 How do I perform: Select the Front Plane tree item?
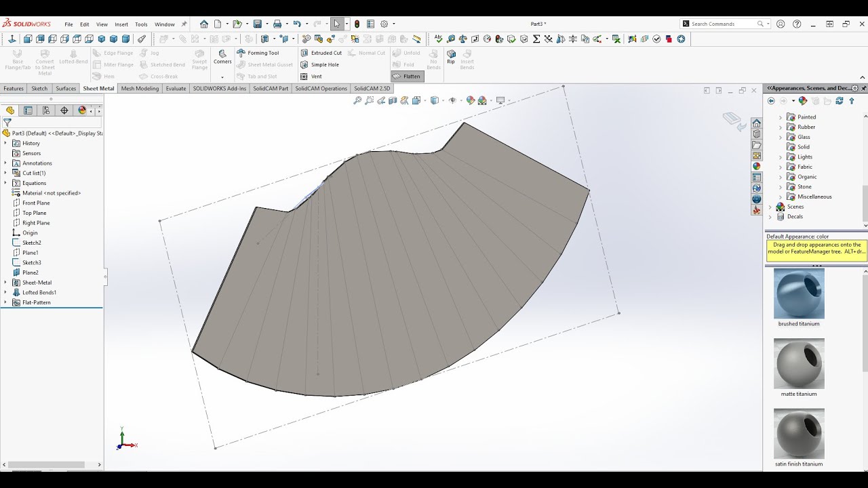[36, 203]
